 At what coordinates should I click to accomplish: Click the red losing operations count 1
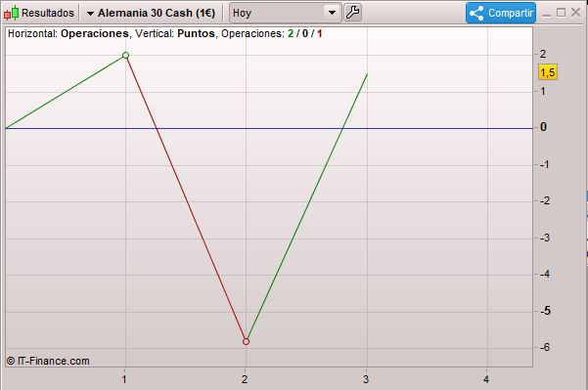[x=320, y=33]
